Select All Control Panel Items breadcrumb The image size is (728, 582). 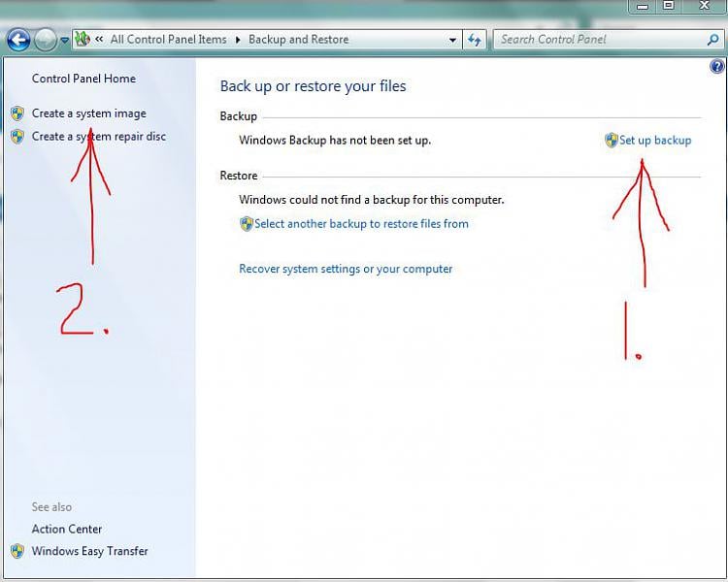168,40
